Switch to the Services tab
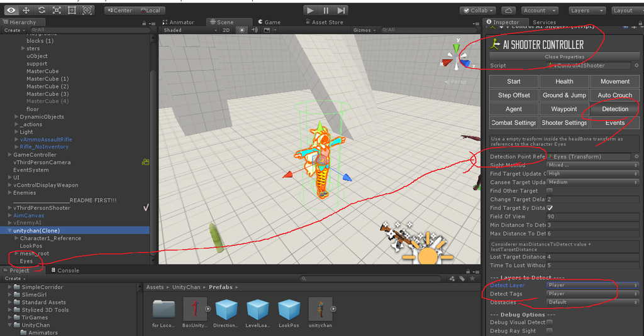The height and width of the screenshot is (336, 644). coord(544,22)
